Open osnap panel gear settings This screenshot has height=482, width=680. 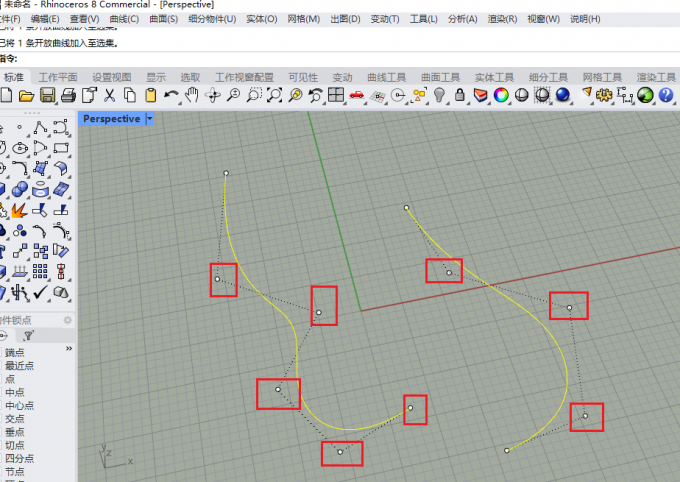(68, 320)
